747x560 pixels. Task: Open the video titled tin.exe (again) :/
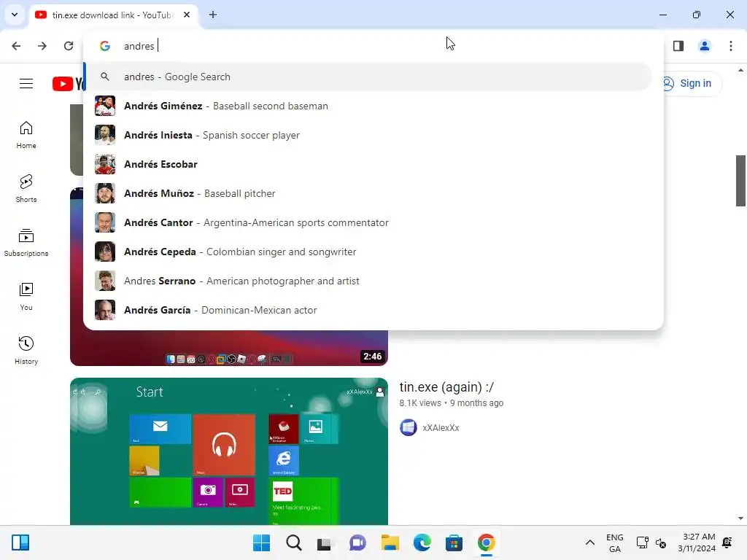coord(446,387)
